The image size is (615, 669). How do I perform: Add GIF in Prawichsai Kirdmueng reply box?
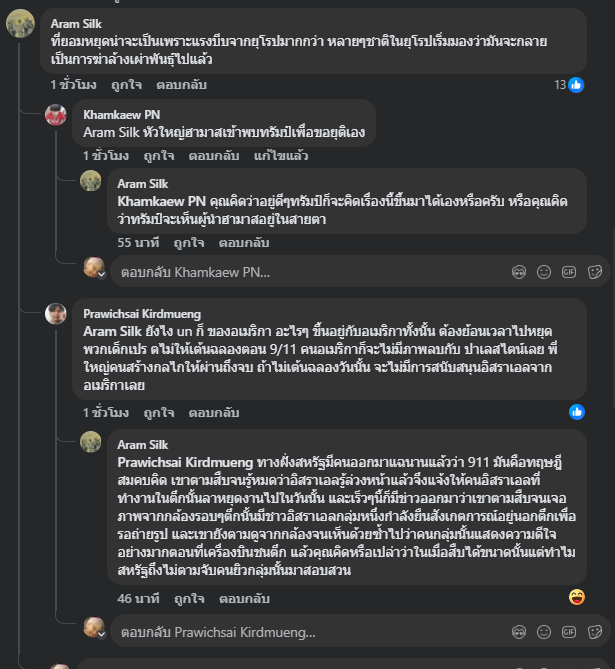pos(569,632)
